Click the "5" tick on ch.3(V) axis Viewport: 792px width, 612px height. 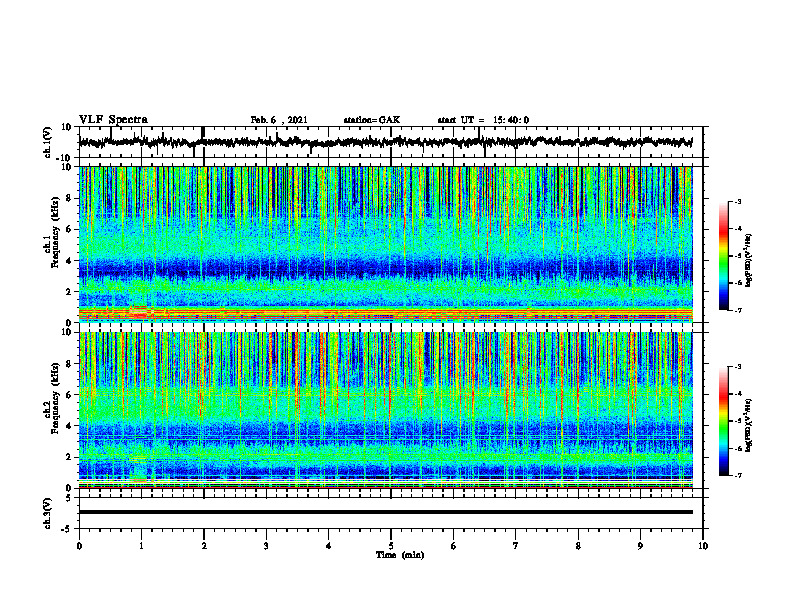click(70, 497)
